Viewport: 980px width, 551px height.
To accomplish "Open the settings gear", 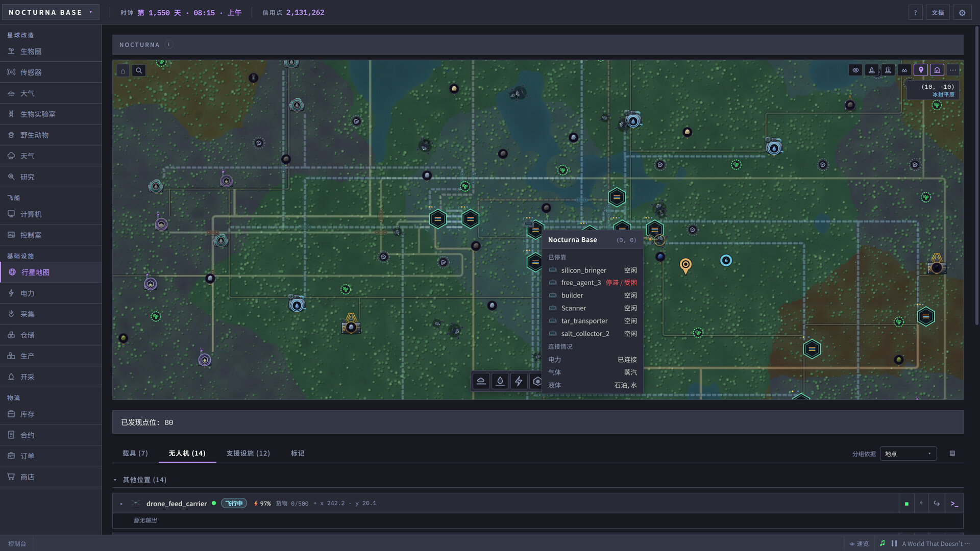I will 962,13.
